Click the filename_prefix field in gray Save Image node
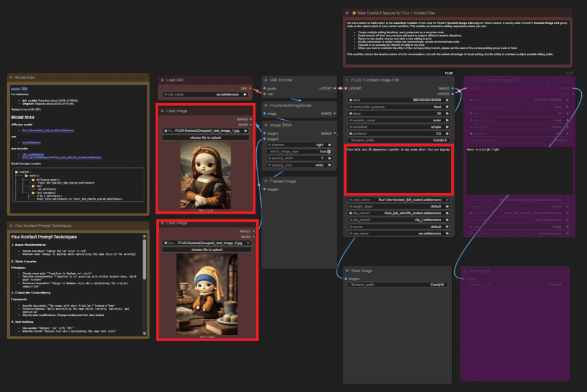The height and width of the screenshot is (392, 587). [x=398, y=285]
